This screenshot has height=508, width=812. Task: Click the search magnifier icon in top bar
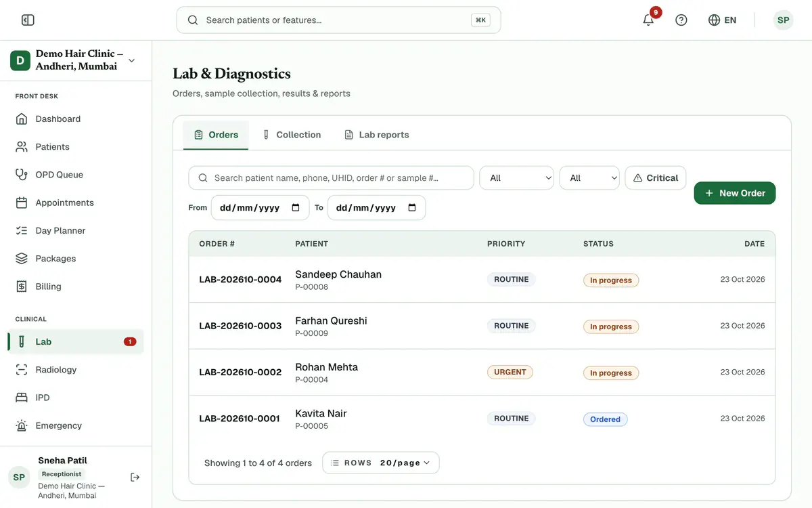point(193,20)
